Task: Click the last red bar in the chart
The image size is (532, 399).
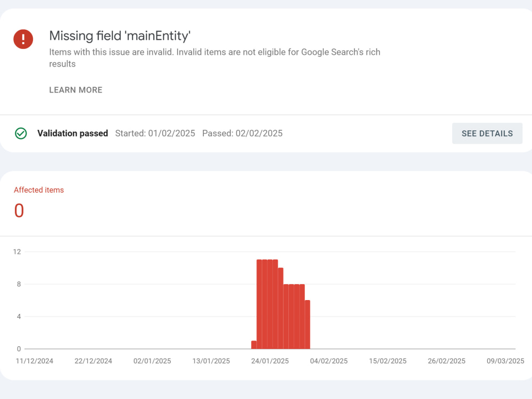Action: tap(307, 325)
